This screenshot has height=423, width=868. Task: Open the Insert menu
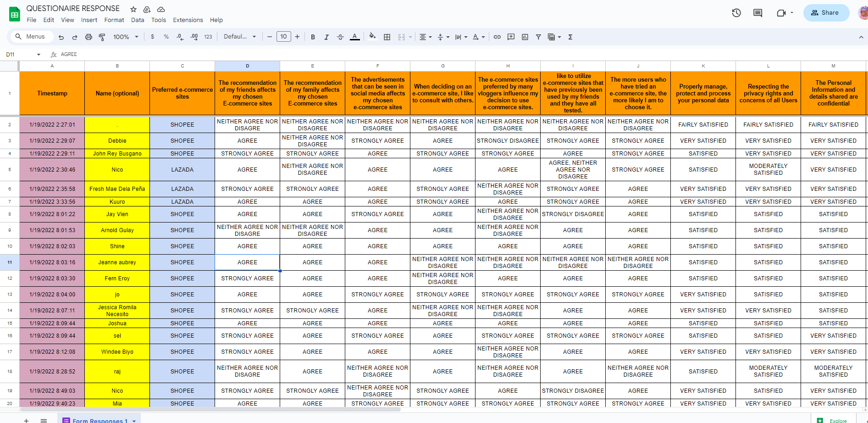pos(89,20)
